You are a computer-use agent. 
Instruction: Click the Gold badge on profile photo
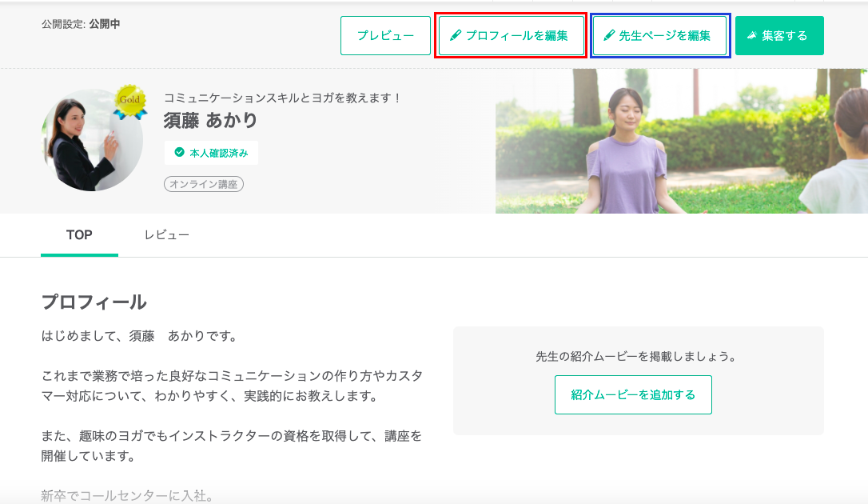click(130, 102)
